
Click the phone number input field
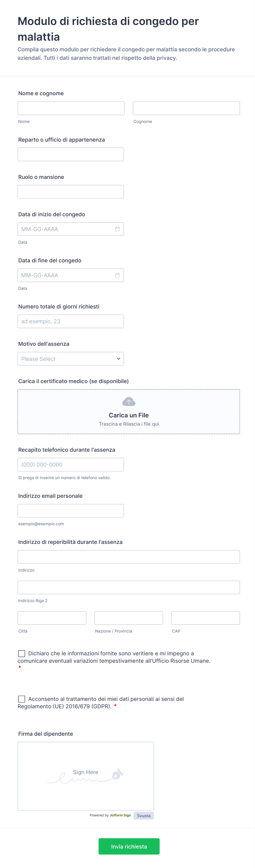(71, 464)
